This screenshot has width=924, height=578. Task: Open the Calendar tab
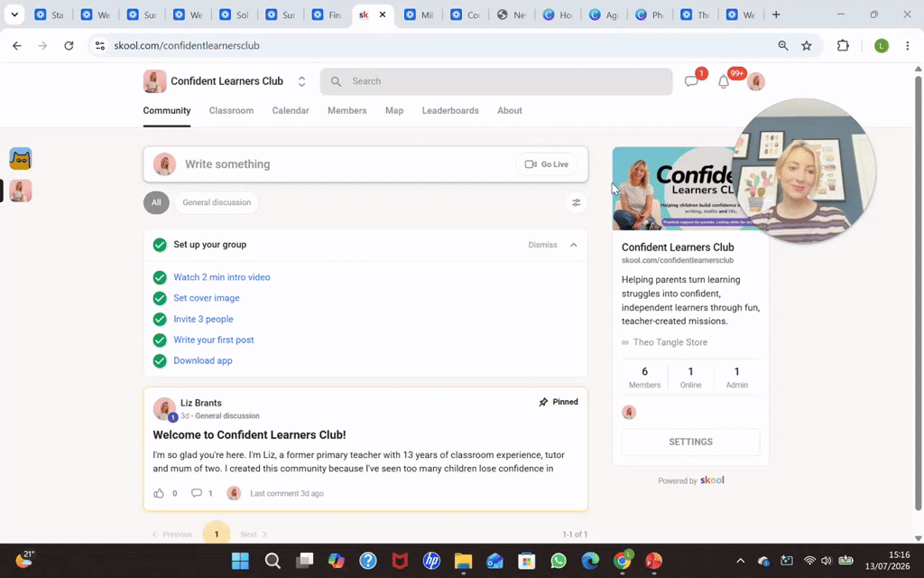pos(291,110)
